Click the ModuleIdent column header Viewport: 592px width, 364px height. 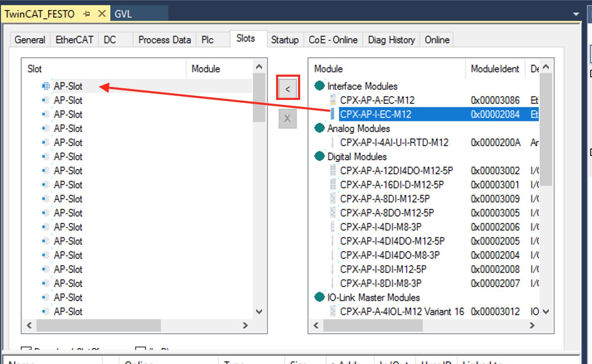pyautogui.click(x=495, y=69)
